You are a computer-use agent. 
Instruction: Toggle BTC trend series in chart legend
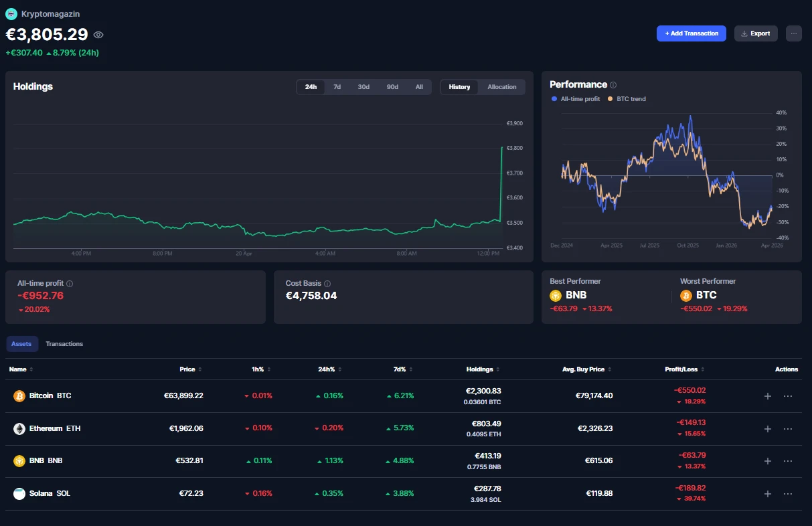(627, 99)
